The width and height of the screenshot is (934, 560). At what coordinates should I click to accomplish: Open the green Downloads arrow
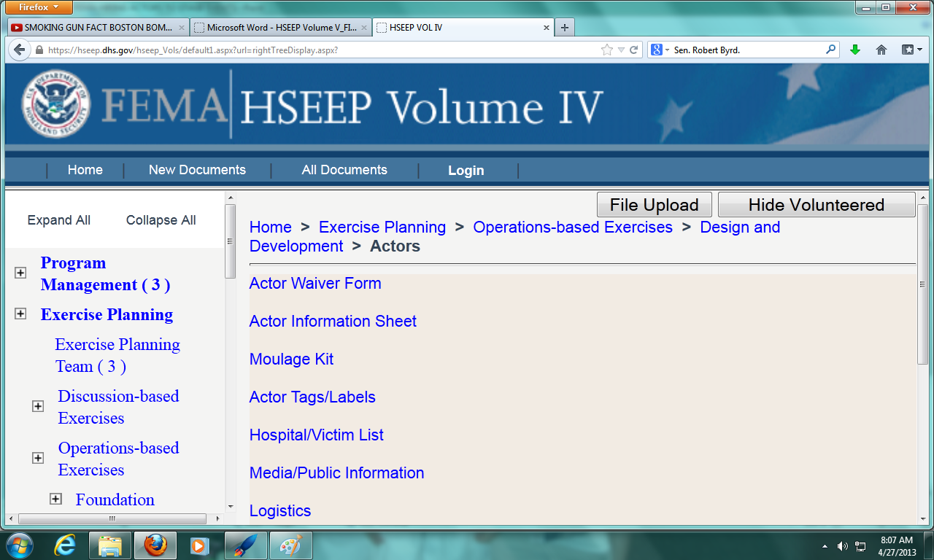point(855,50)
